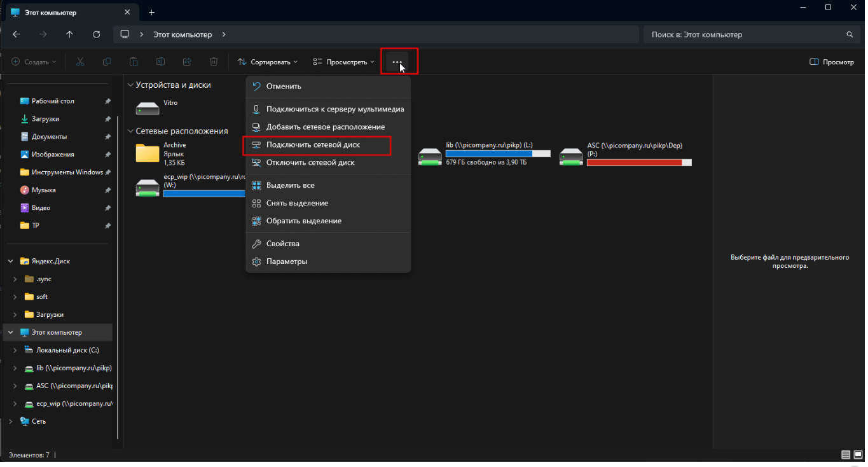Screen dimensions: 868x467
Task: Expand the soft folder node
Action: 16,297
